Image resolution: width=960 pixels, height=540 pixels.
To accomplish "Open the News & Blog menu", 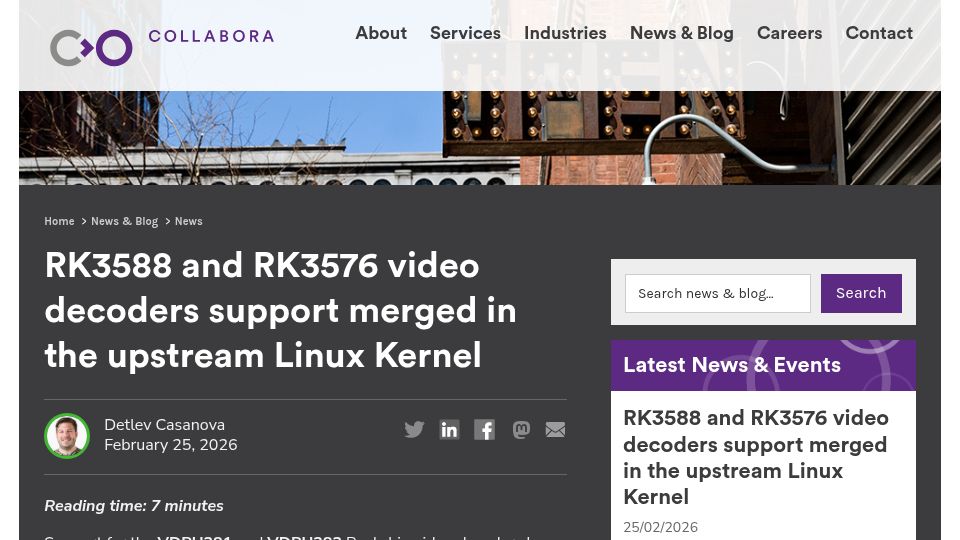I will (x=681, y=33).
